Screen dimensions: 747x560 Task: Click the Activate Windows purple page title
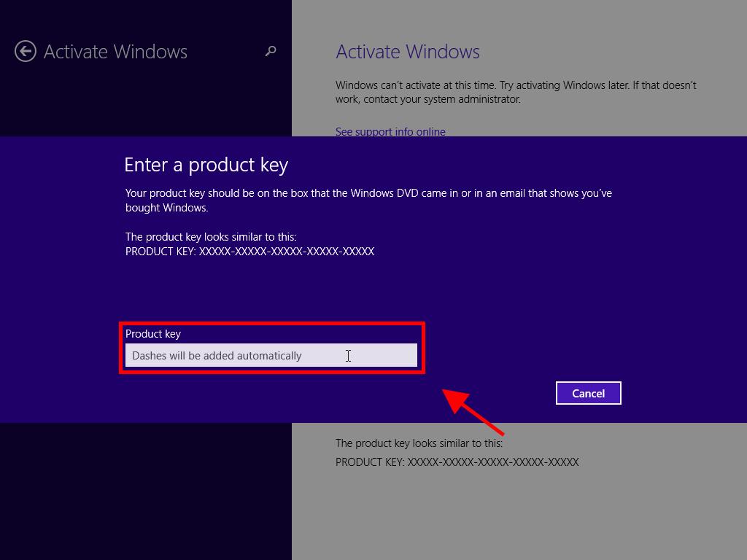pyautogui.click(x=407, y=52)
